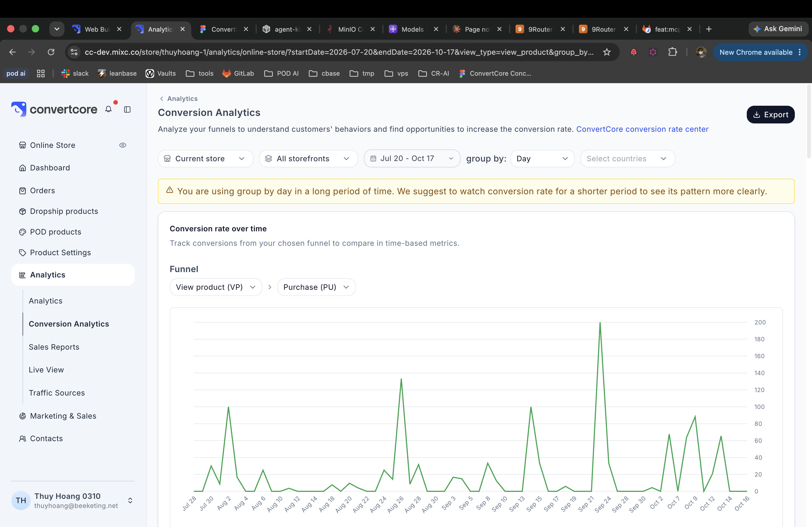The height and width of the screenshot is (527, 812).
Task: Bookmark this page with star icon
Action: point(607,52)
